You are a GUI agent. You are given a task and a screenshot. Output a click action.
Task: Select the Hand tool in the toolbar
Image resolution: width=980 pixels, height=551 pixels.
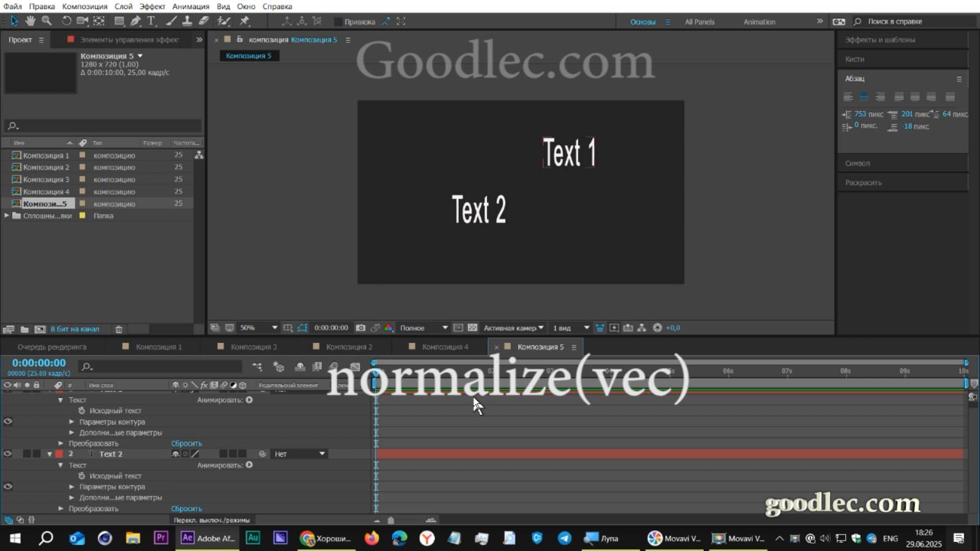point(29,21)
